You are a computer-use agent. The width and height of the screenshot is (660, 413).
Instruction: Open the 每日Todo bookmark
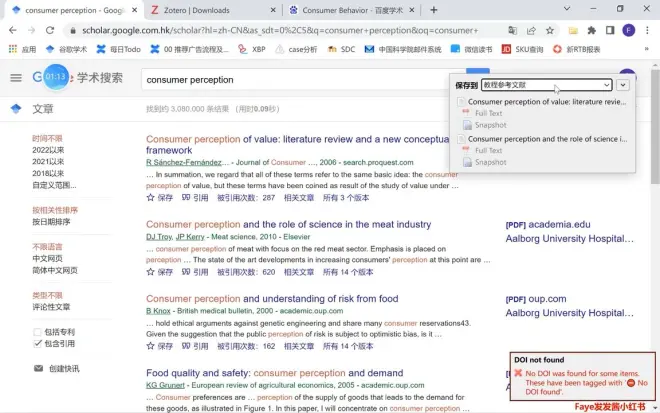pyautogui.click(x=118, y=49)
